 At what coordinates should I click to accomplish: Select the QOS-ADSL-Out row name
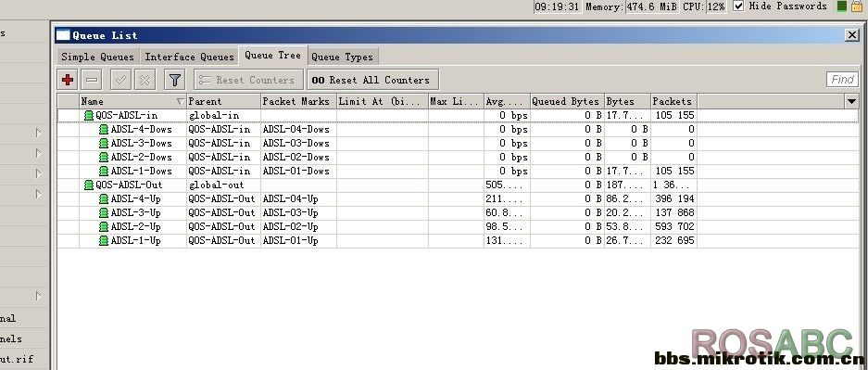tap(129, 185)
